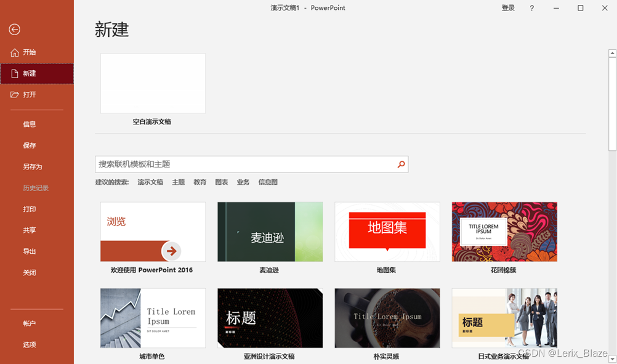Select the 日式业务演示文稿 template thumbnail
Viewport: 617px width, 364px height.
point(504,318)
